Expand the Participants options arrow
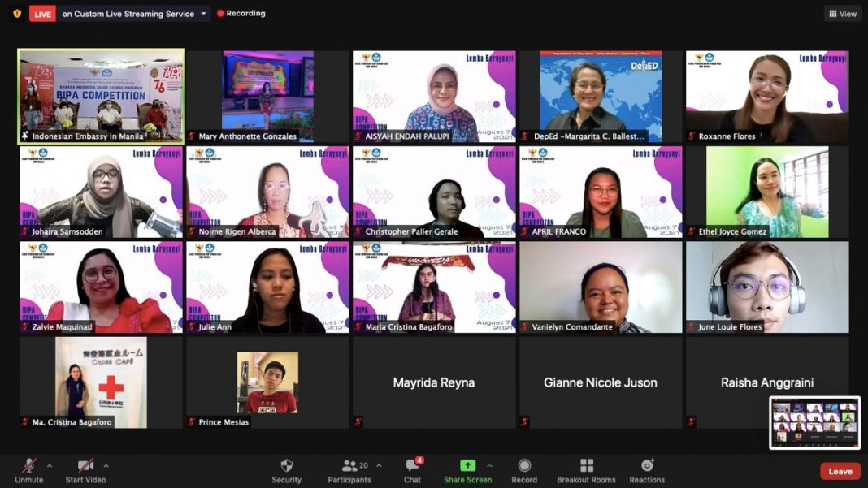Viewport: 868px width, 488px height. tap(379, 466)
